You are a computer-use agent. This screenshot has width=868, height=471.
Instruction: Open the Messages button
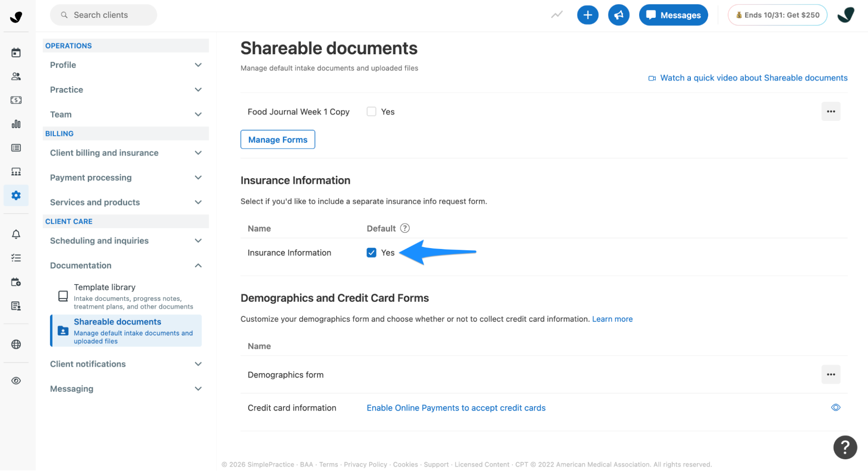[x=673, y=15]
